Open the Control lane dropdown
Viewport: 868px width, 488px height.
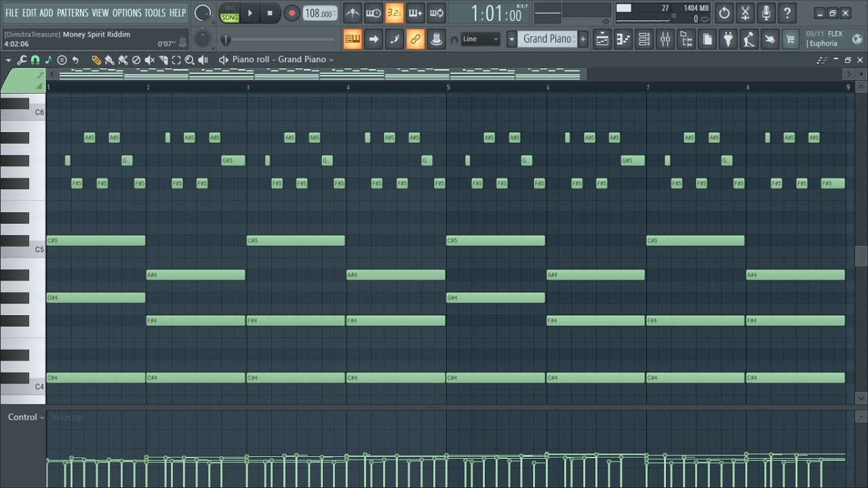26,418
